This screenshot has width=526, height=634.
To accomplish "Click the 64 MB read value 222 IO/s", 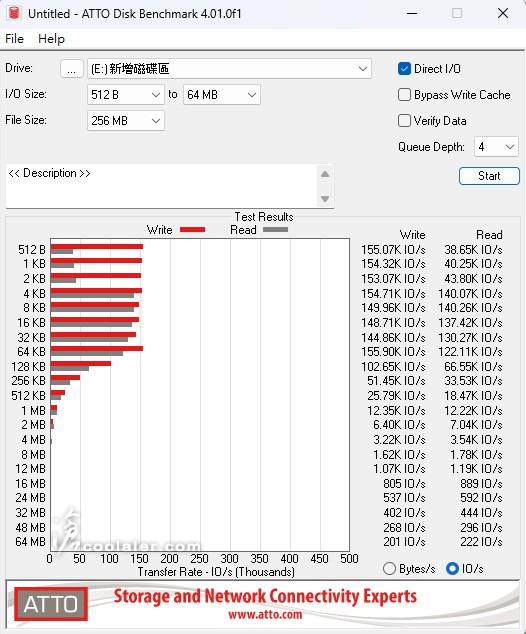I will (481, 541).
